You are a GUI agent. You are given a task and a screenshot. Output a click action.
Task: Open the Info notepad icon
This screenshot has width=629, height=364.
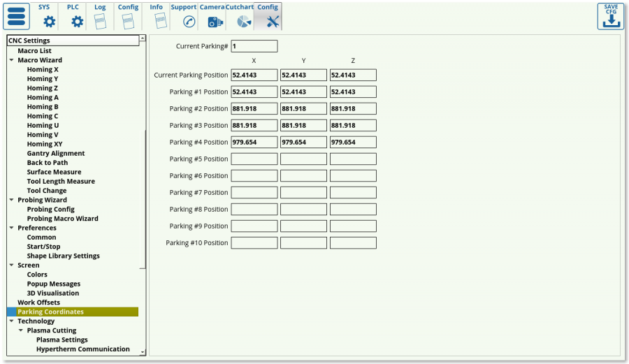point(161,21)
